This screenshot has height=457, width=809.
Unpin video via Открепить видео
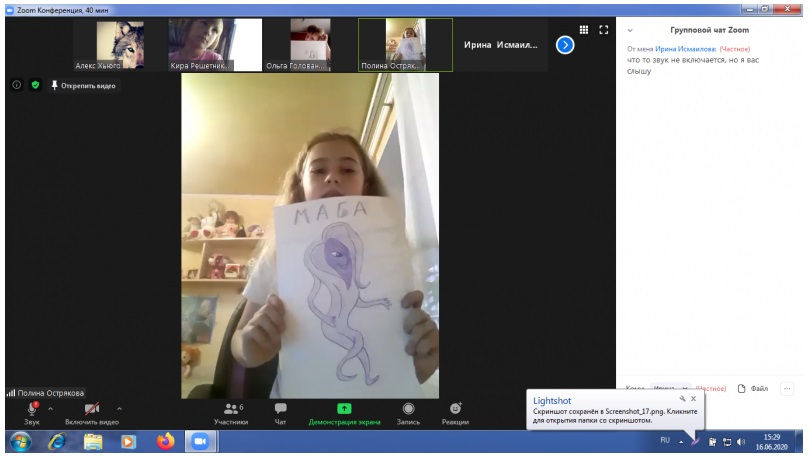click(84, 86)
